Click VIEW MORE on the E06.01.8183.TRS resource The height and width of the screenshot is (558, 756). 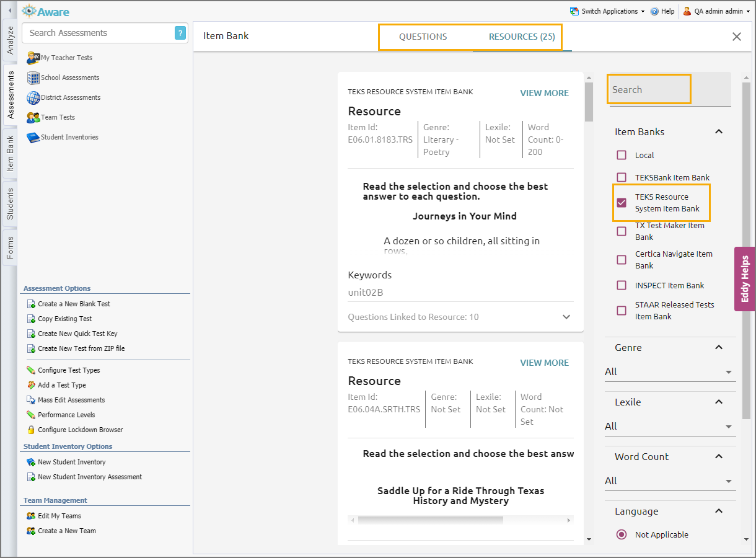point(544,93)
